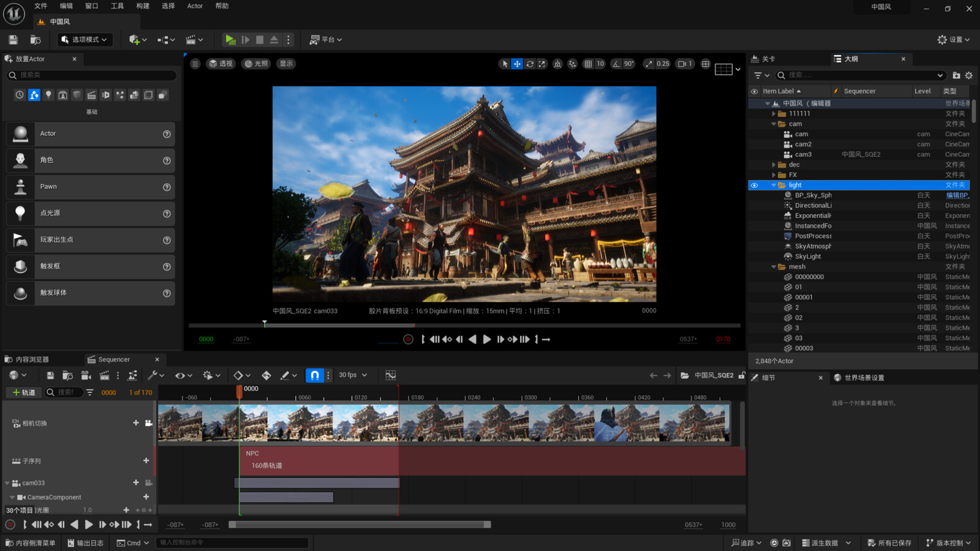Screen dimensions: 980x551
Task: Select the Volumes category in Place Actors
Action: 148,95
